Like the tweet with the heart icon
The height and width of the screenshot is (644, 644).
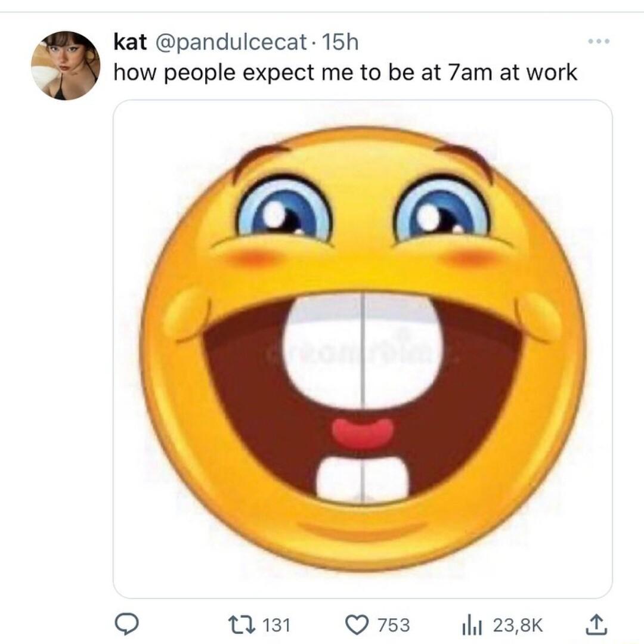pyautogui.click(x=358, y=626)
